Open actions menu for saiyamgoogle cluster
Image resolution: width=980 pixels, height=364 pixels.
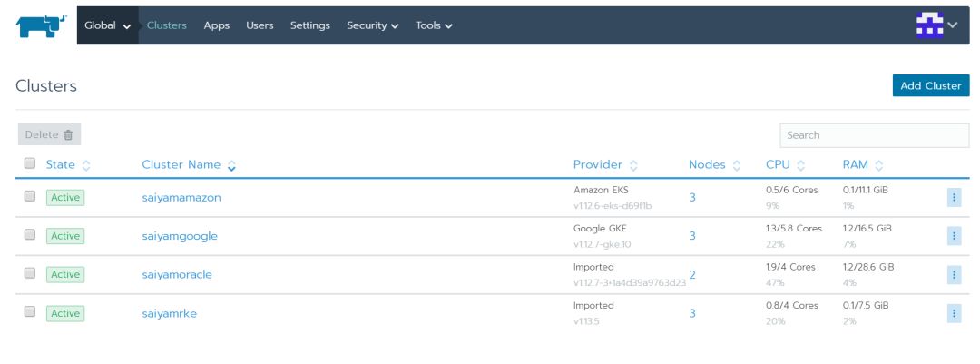(954, 236)
